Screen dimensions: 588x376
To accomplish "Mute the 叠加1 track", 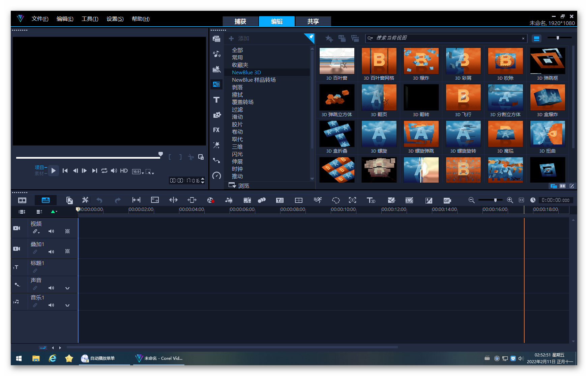I will pos(51,252).
